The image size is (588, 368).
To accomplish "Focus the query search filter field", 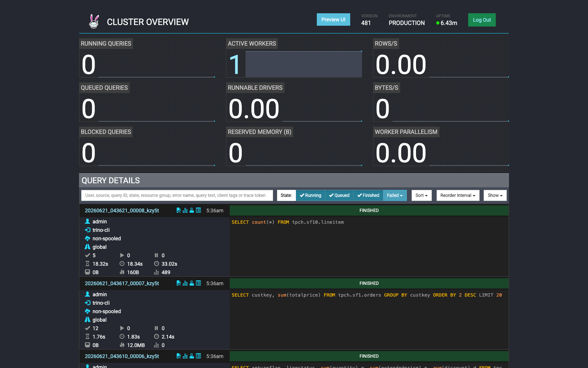I will click(177, 195).
